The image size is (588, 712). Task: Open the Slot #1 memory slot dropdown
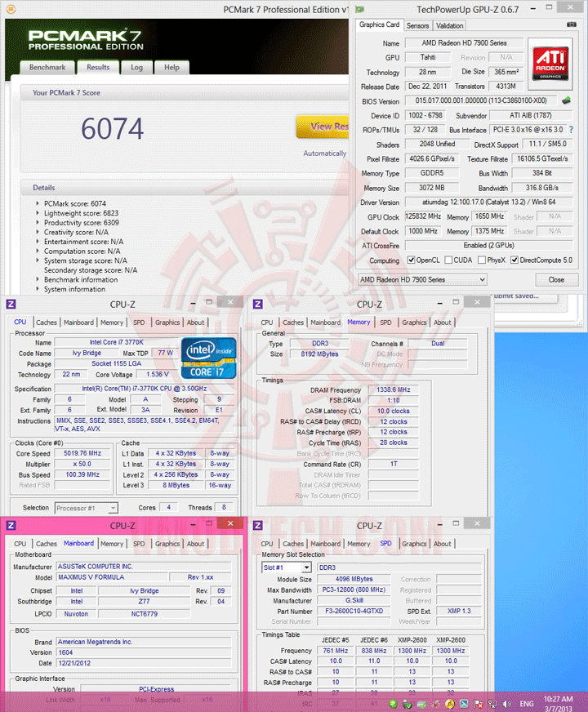click(287, 567)
